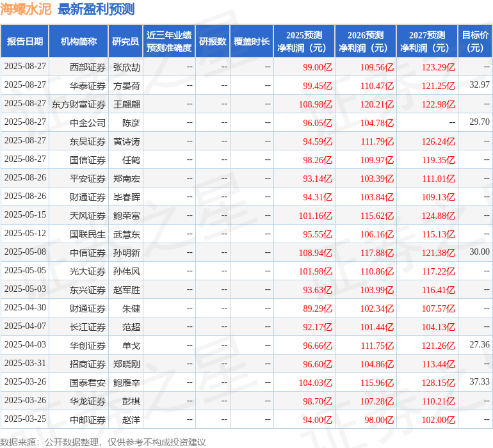Click the 覆盖时长 column header

point(252,42)
